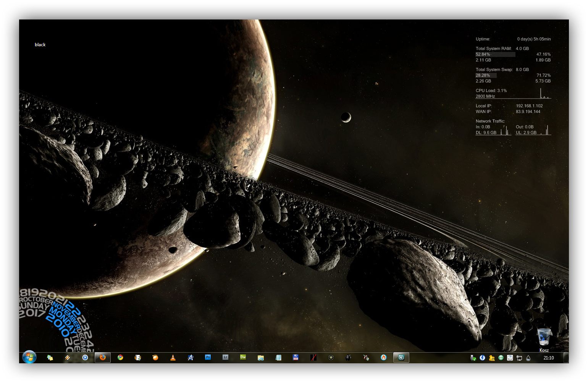588x382 pixels.
Task: Click the Show Desktop strip beside the clock
Action: (x=566, y=358)
